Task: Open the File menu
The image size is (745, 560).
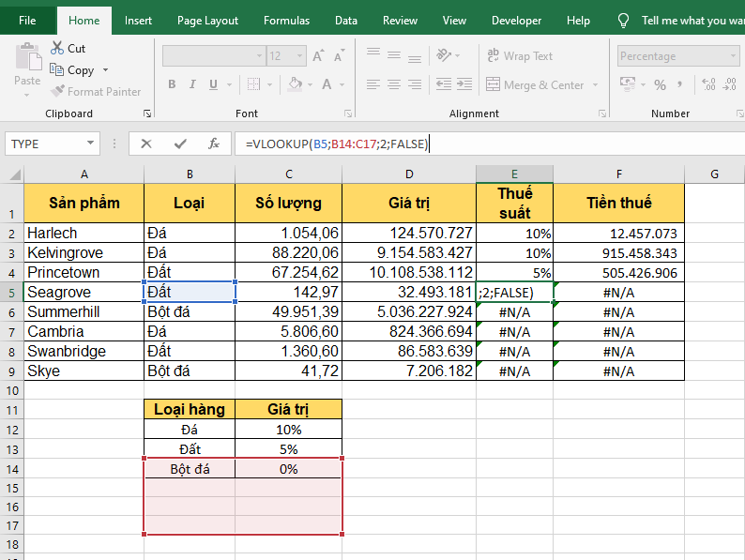Action: pyautogui.click(x=28, y=21)
